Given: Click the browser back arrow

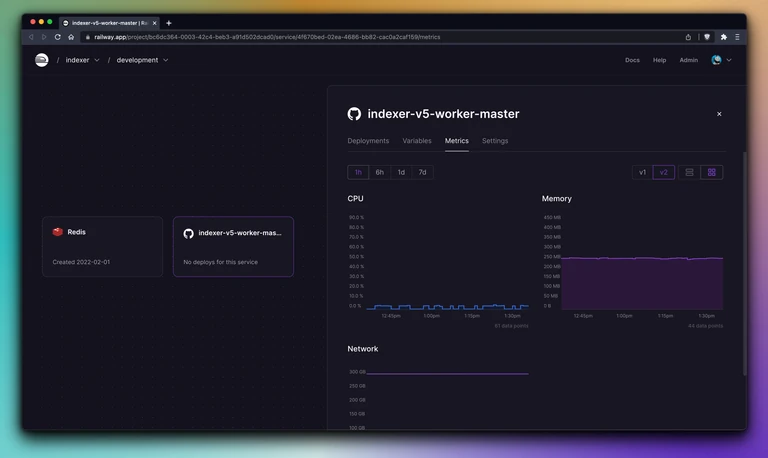Looking at the screenshot, I should click(31, 37).
